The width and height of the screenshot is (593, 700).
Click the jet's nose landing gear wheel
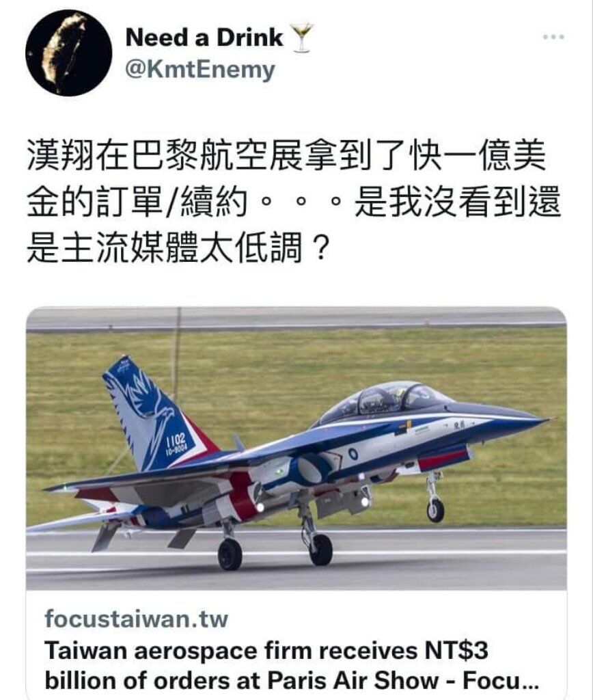click(x=435, y=510)
